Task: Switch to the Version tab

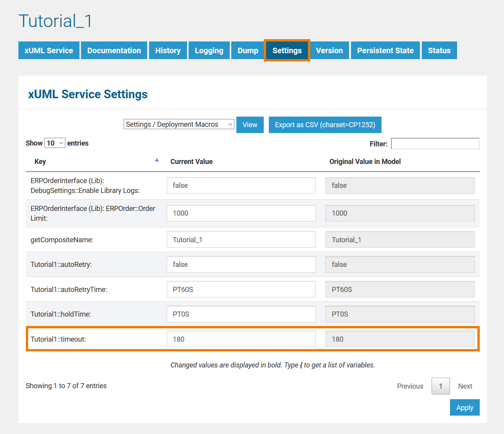Action: [329, 50]
